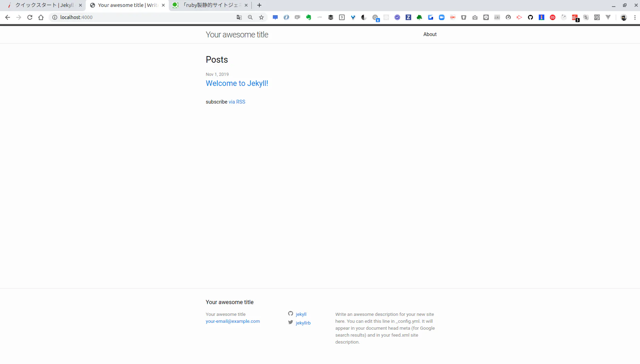The image size is (640, 364).
Task: Translate the page via address bar icon
Action: (x=239, y=17)
